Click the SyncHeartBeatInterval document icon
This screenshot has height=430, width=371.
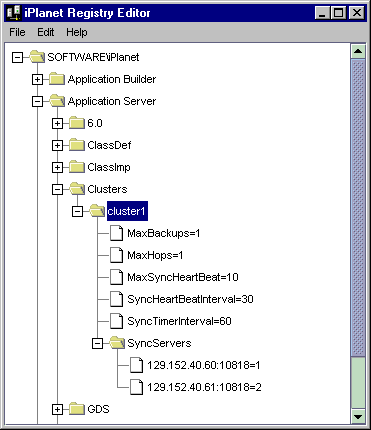tap(117, 299)
